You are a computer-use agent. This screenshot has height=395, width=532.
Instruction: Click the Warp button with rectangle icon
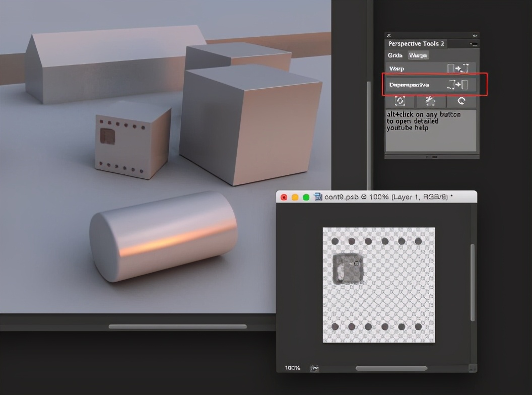coord(431,69)
